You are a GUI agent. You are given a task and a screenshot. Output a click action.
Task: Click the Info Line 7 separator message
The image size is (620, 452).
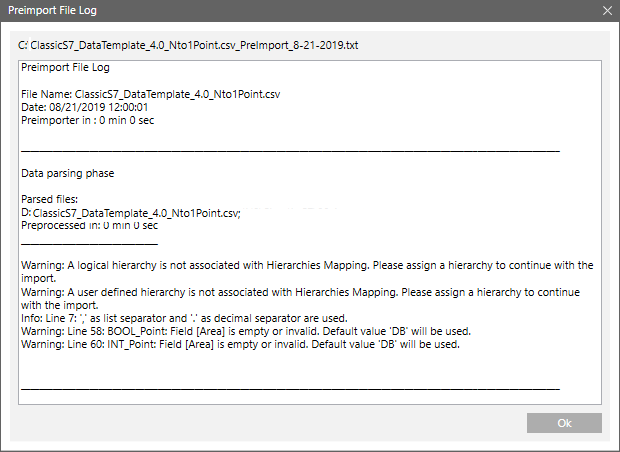click(214, 318)
